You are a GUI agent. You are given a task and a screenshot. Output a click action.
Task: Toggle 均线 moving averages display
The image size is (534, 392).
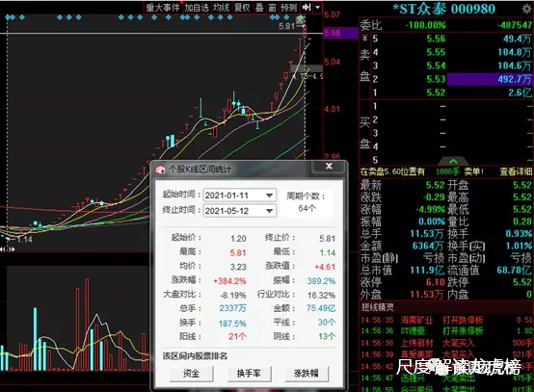[221, 8]
